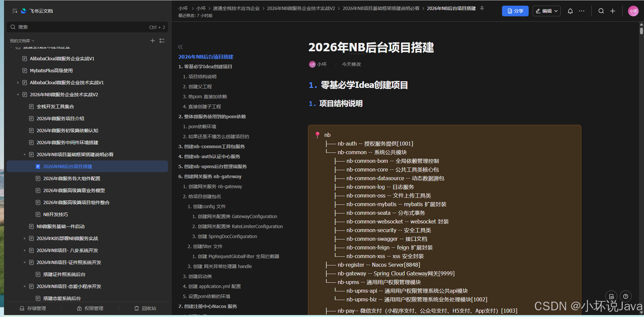The width and height of the screenshot is (644, 317).
Task: Collapse the left sidebar via the collapse icon
Action: 14,11
